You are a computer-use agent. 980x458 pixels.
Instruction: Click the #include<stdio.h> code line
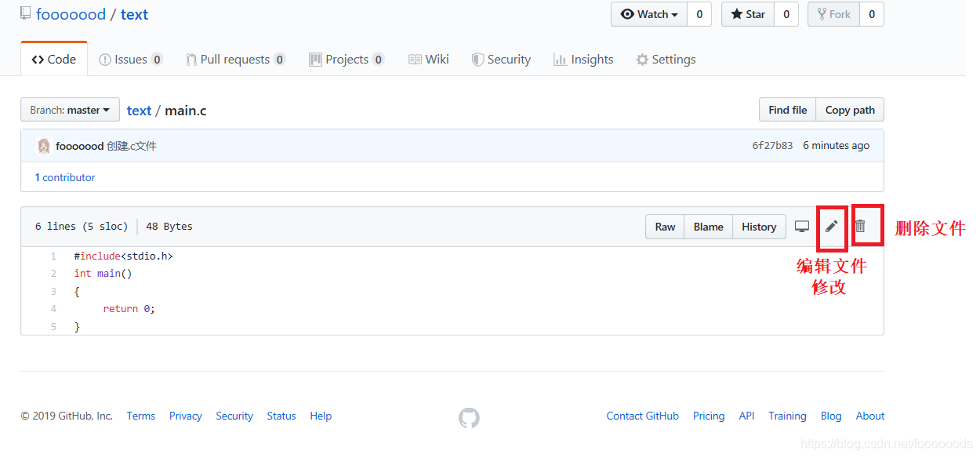(x=124, y=256)
